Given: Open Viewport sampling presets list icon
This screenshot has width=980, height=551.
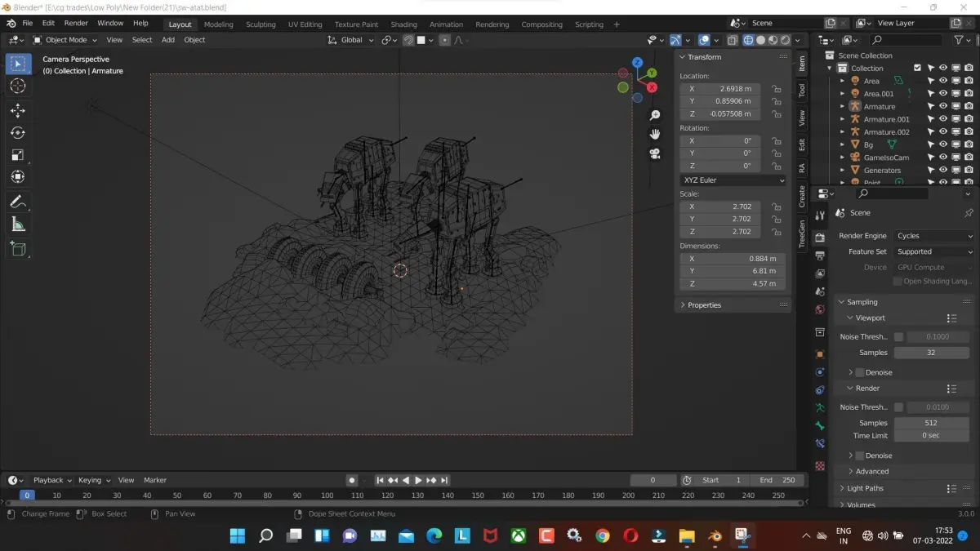Looking at the screenshot, I should click(951, 318).
